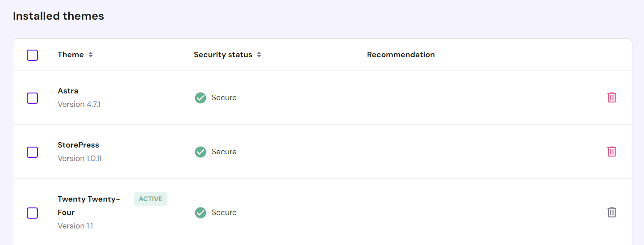Click Astra's green Secure checkmark icon
This screenshot has height=245, width=644.
(201, 98)
